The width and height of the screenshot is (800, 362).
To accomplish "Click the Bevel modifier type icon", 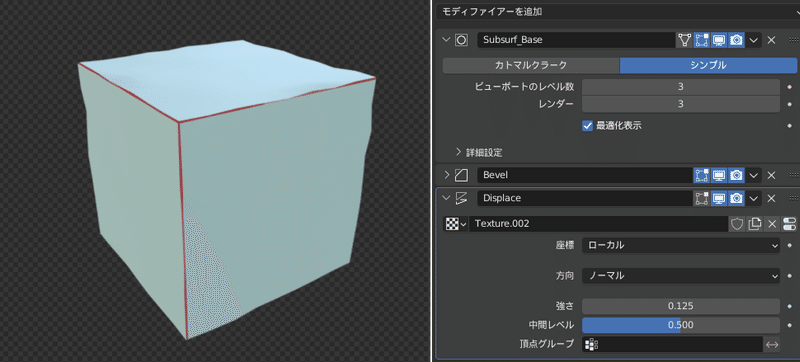I will click(461, 175).
